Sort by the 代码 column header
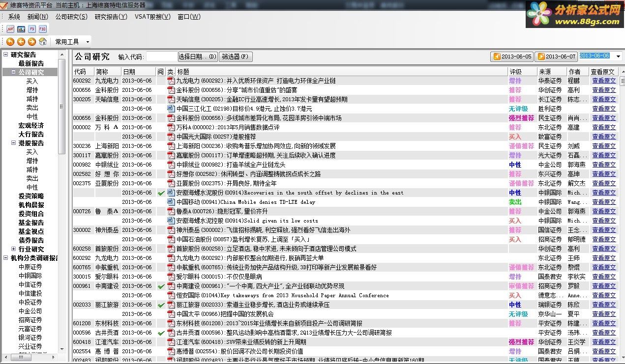The width and height of the screenshot is (625, 364). pos(83,72)
